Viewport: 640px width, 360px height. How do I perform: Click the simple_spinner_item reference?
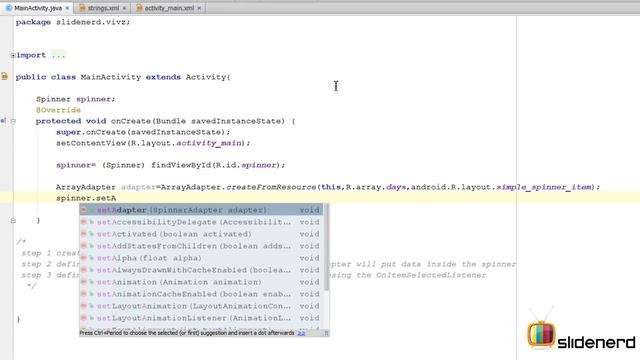click(544, 187)
